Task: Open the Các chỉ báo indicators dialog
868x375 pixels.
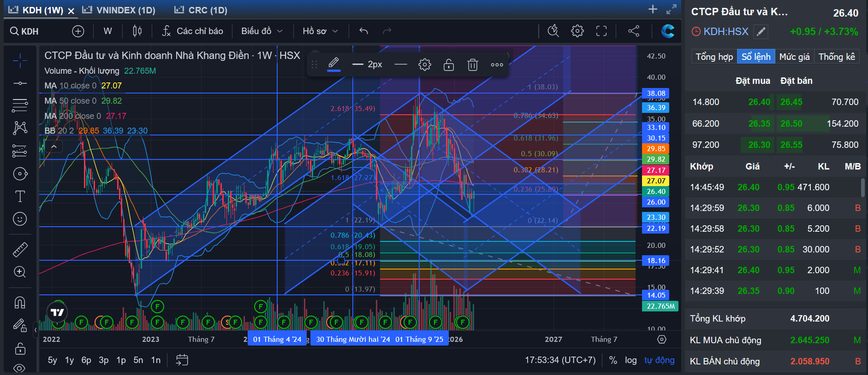Action: coord(193,31)
